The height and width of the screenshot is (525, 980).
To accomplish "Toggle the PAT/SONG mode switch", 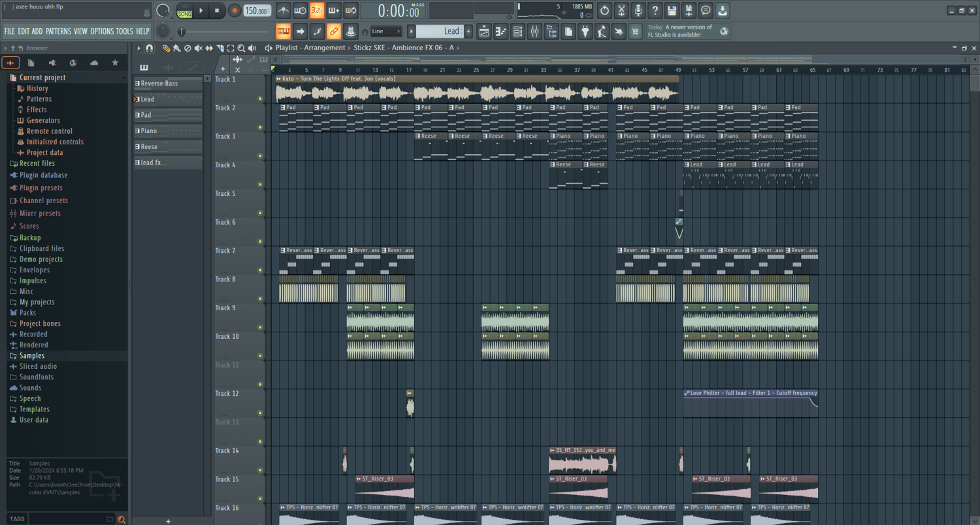I will (x=185, y=10).
